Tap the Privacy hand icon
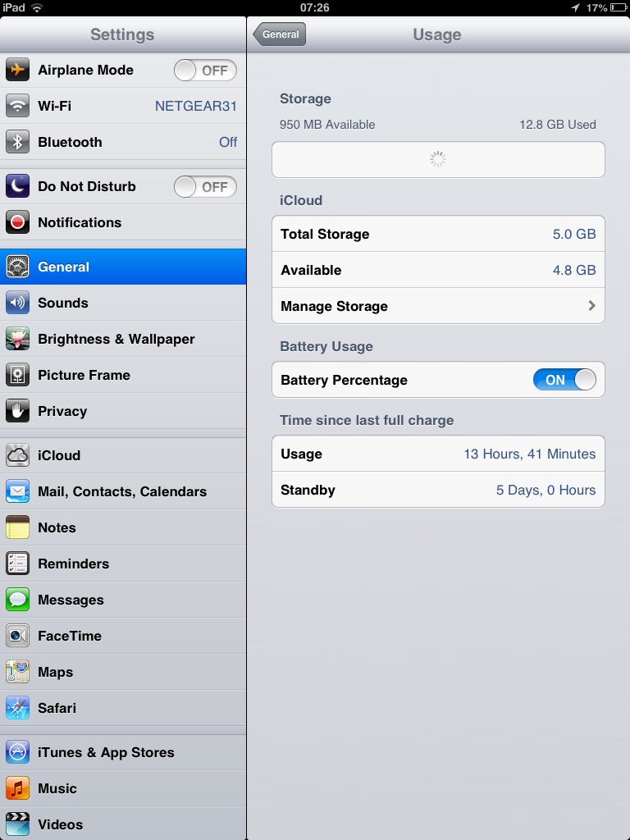 17,411
